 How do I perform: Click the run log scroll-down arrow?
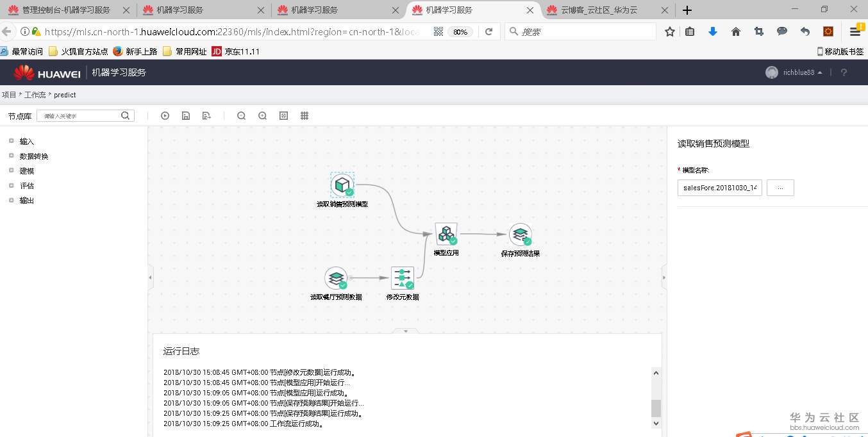point(656,424)
